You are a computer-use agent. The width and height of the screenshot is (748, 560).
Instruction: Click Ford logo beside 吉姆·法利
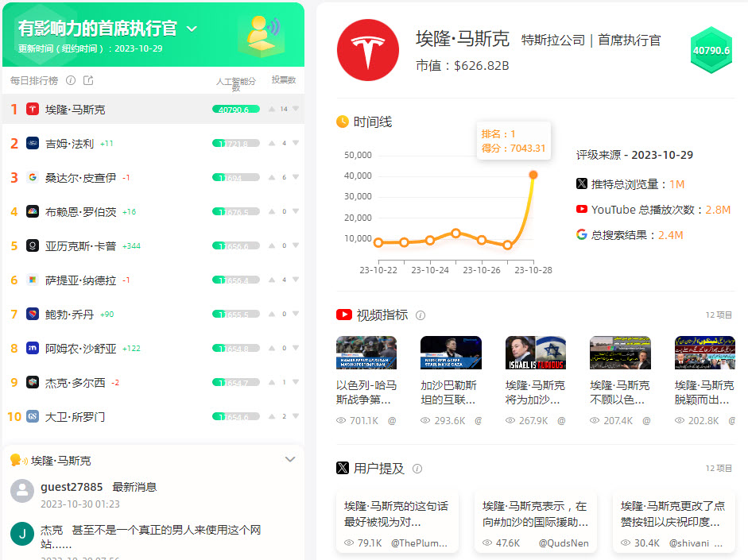33,143
